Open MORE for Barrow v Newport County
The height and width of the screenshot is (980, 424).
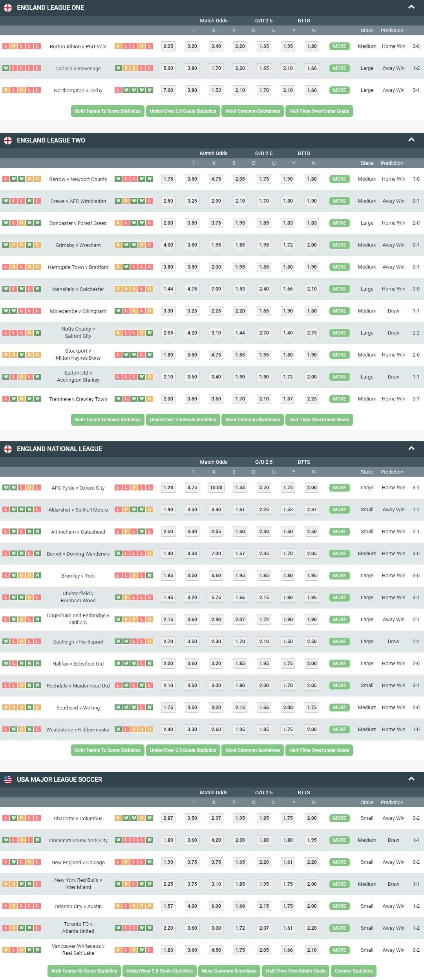340,179
